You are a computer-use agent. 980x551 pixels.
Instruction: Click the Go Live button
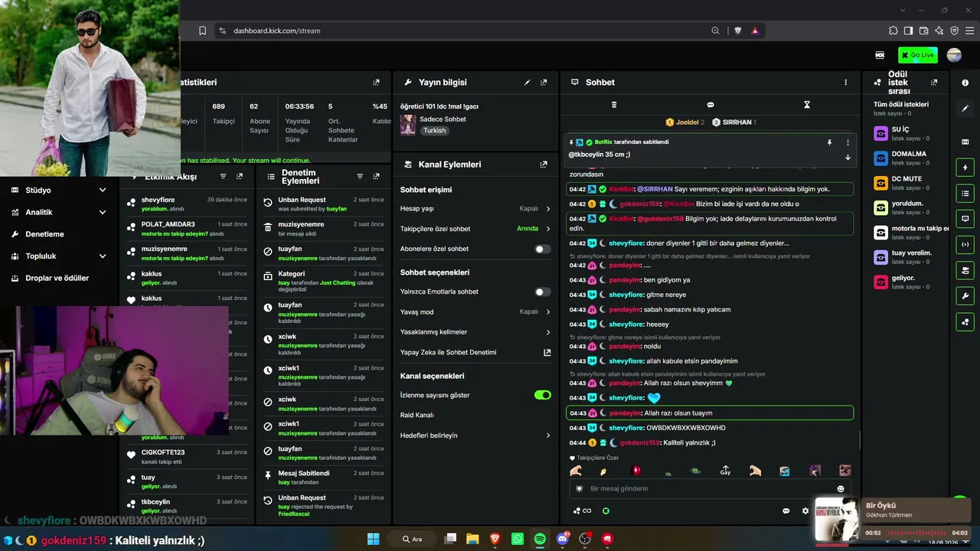[918, 55]
